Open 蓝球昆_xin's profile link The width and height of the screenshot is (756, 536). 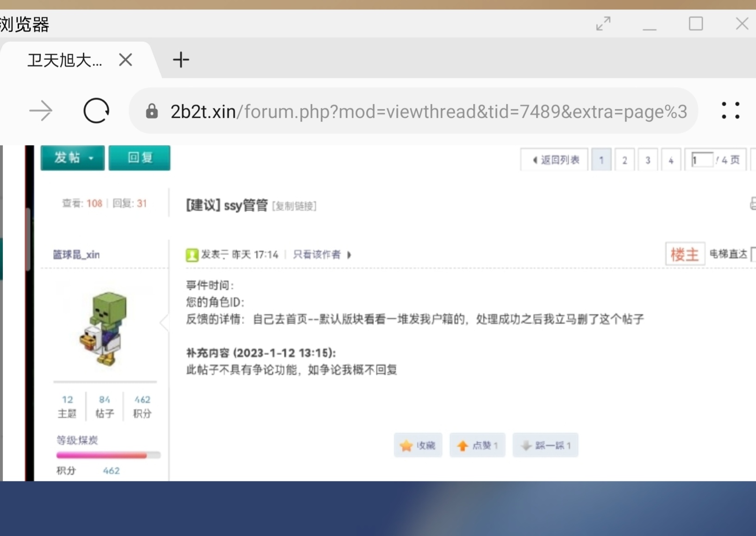(76, 254)
